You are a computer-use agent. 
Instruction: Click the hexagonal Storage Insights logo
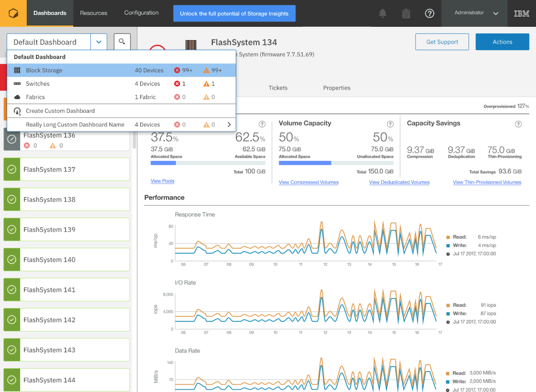13,13
